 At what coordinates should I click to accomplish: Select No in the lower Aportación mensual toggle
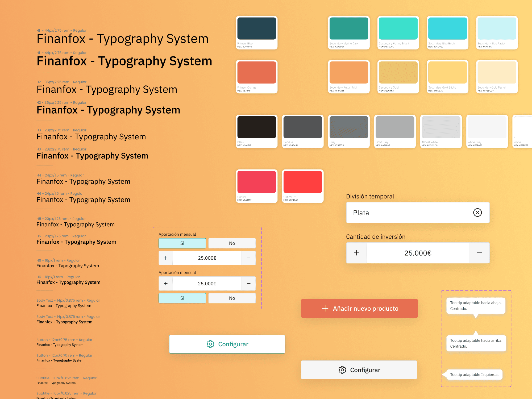pos(232,298)
